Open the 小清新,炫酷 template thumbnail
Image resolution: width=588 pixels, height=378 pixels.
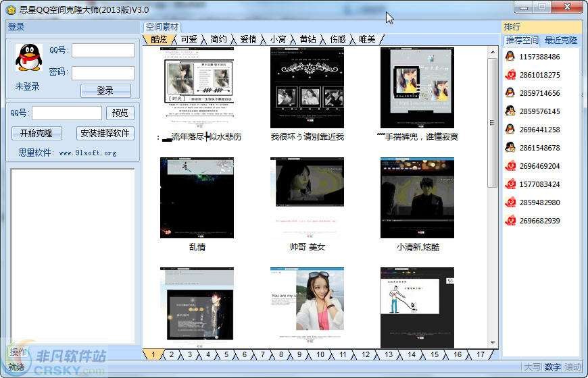pyautogui.click(x=418, y=198)
